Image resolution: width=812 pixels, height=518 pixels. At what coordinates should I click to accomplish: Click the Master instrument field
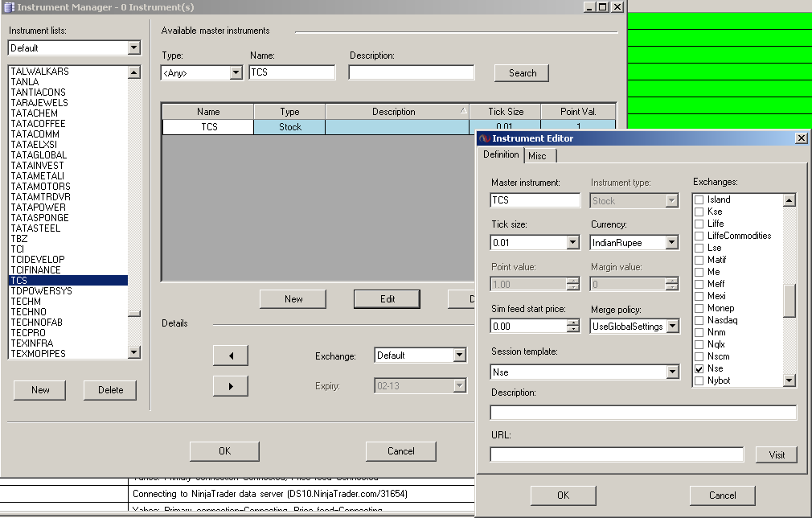pyautogui.click(x=535, y=200)
